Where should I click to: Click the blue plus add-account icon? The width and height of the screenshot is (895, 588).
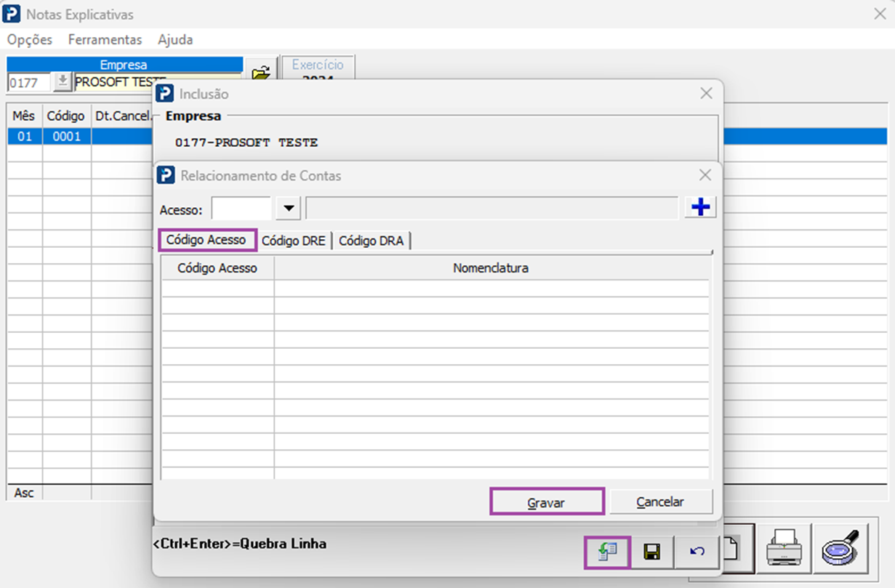700,208
